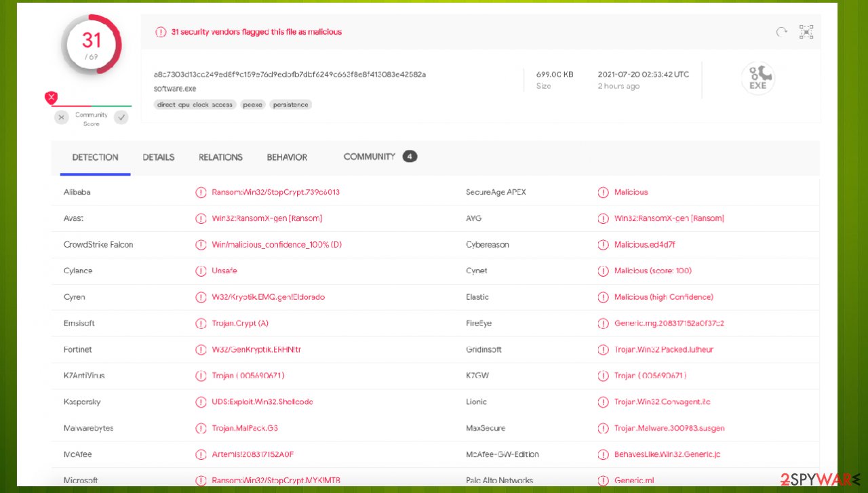This screenshot has width=868, height=493.
Task: Click the warning icon in the McAfee-GW-Edition row
Action: (603, 454)
